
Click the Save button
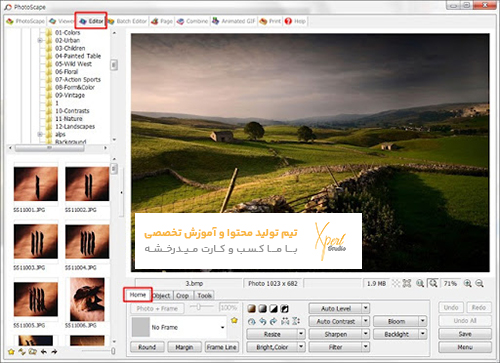click(465, 334)
